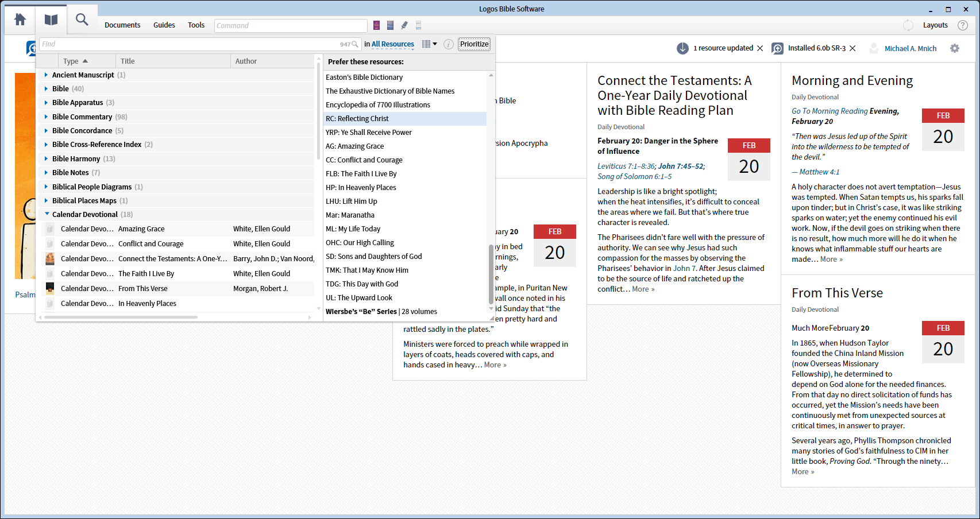The image size is (980, 519).
Task: Click into the Command input box
Action: coord(291,25)
